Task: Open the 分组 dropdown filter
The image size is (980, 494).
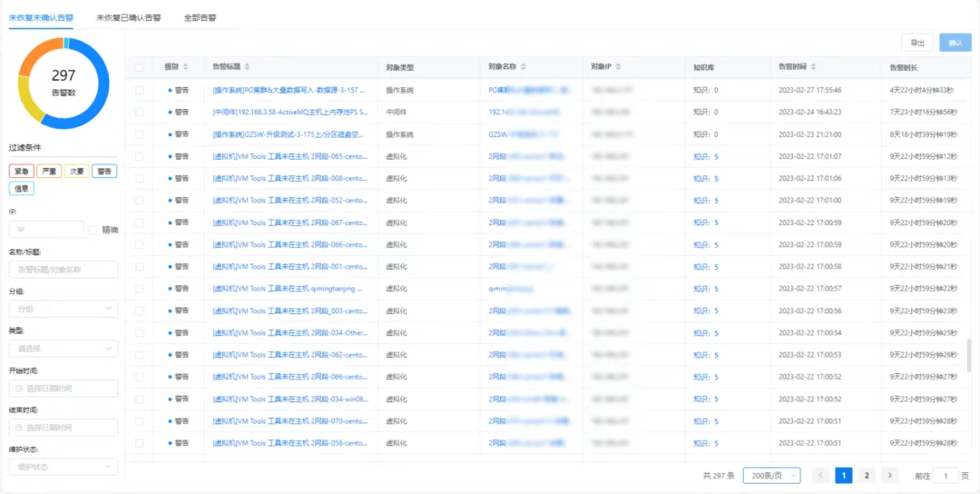Action: point(64,309)
